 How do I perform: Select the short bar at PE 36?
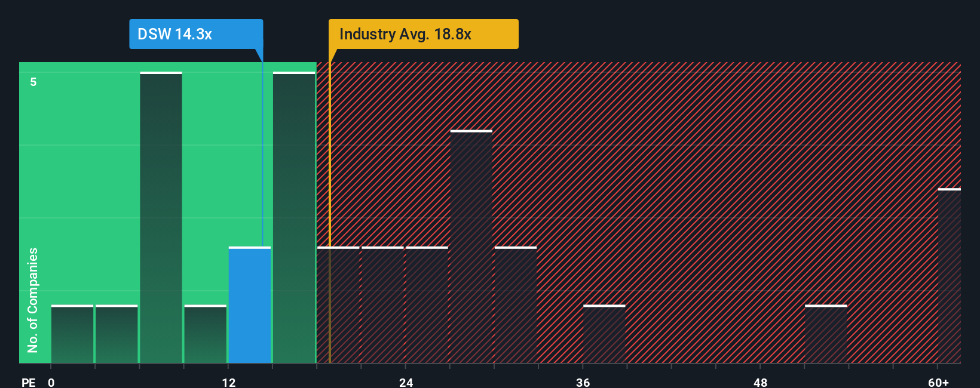(604, 334)
